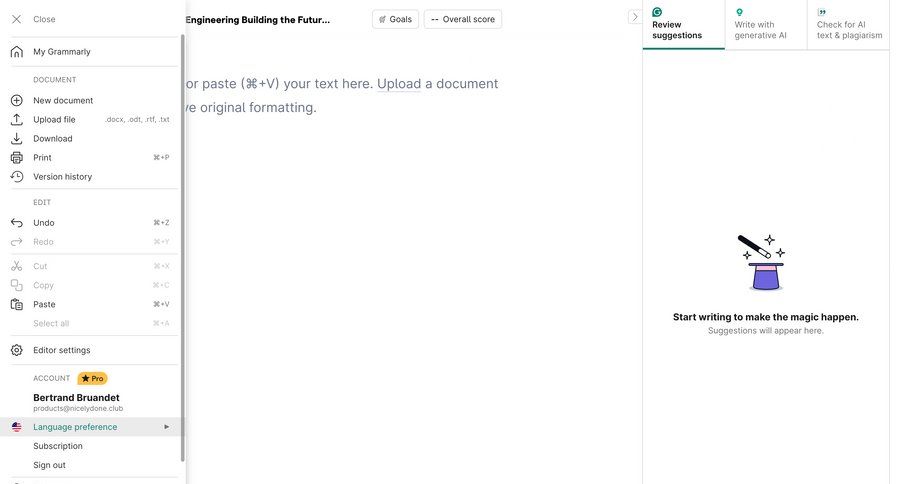
Task: Click the Language preference label
Action: pos(75,427)
